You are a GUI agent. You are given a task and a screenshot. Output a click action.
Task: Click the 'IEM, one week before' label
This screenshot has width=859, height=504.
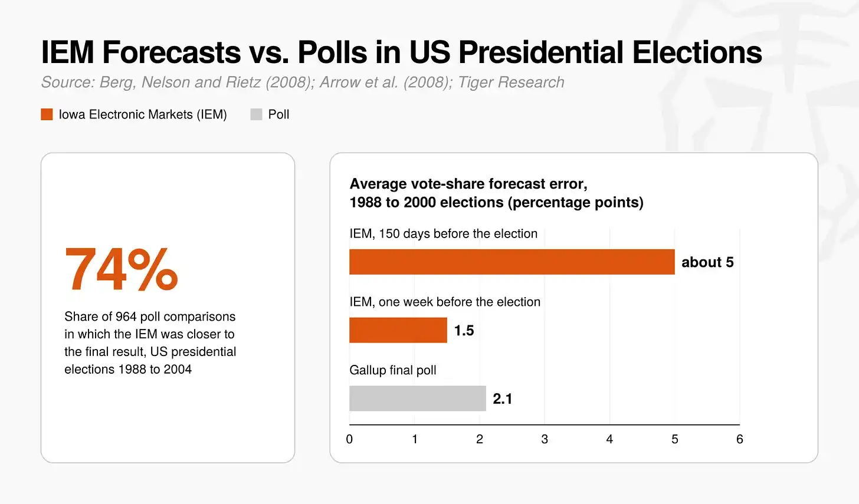tap(445, 302)
